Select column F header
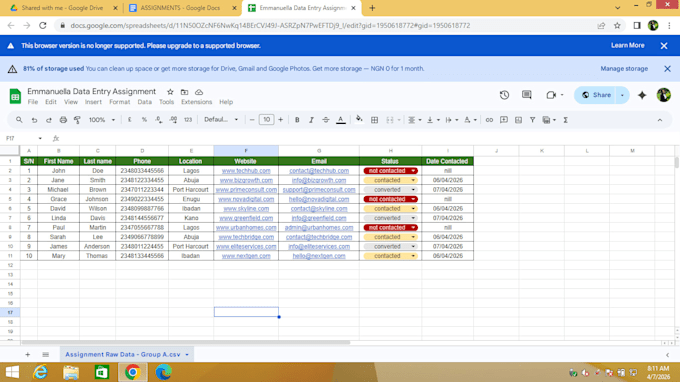The image size is (680, 382). tap(246, 150)
